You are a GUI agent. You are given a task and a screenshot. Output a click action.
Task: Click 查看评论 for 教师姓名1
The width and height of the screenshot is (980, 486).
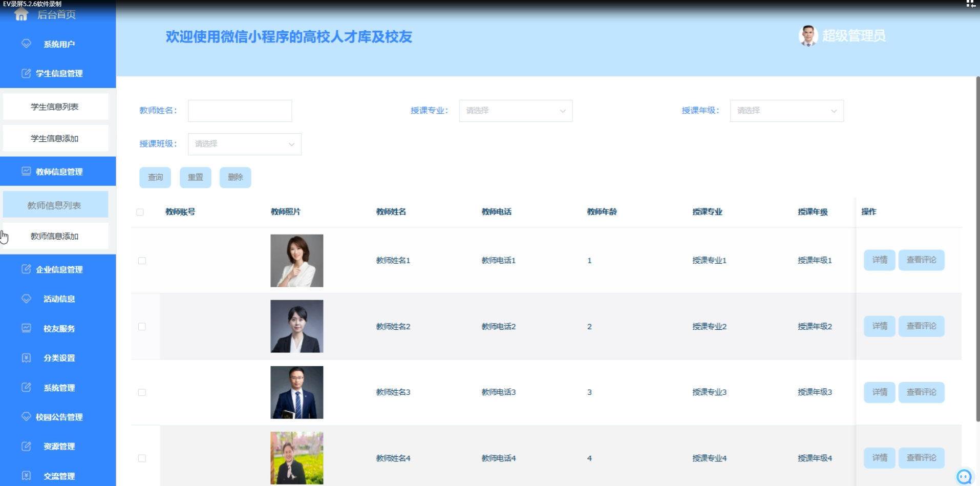pos(921,260)
